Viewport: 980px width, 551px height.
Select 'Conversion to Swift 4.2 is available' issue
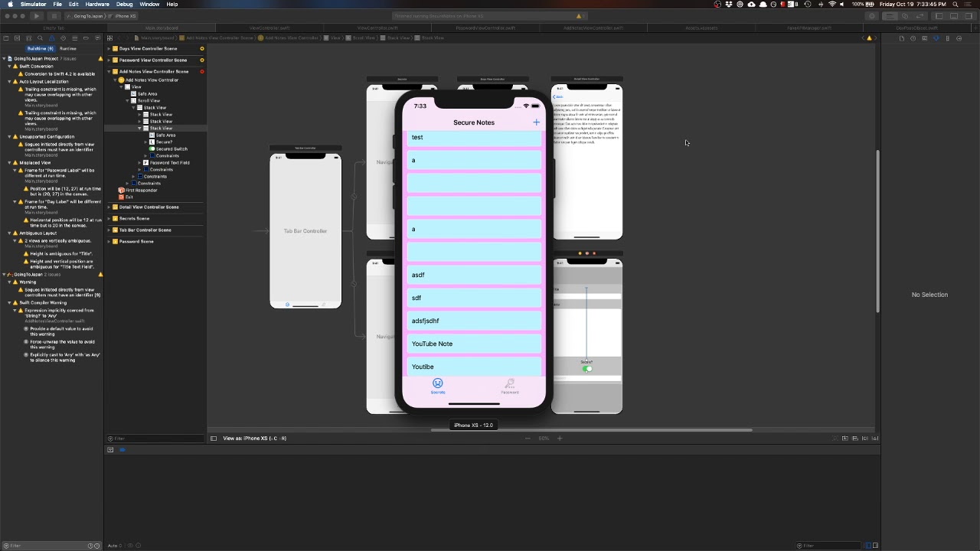coord(59,74)
